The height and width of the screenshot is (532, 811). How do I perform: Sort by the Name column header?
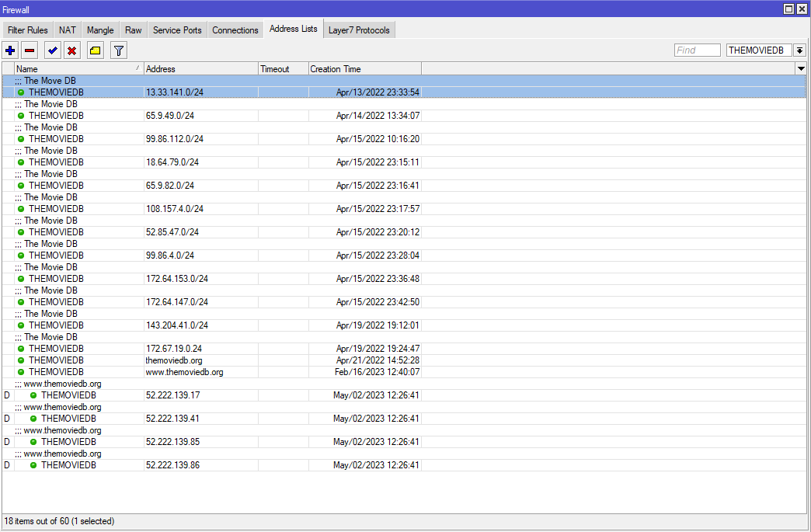point(78,69)
